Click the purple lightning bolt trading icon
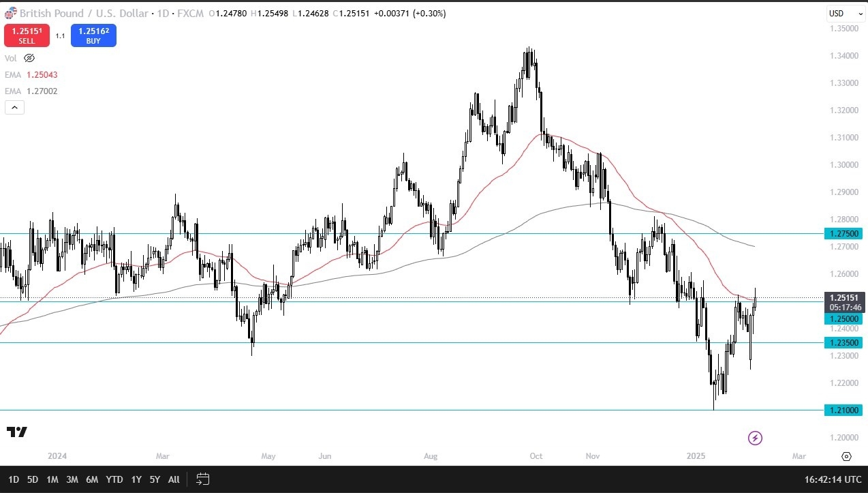 (755, 438)
